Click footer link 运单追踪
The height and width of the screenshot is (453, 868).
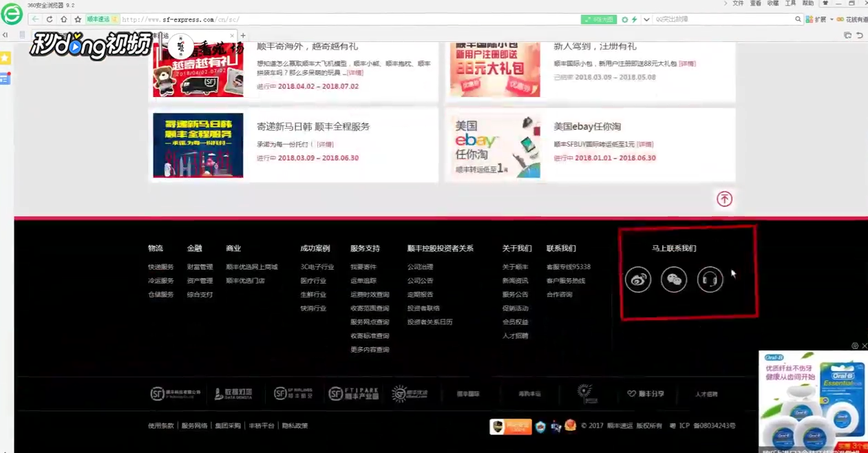tap(363, 281)
